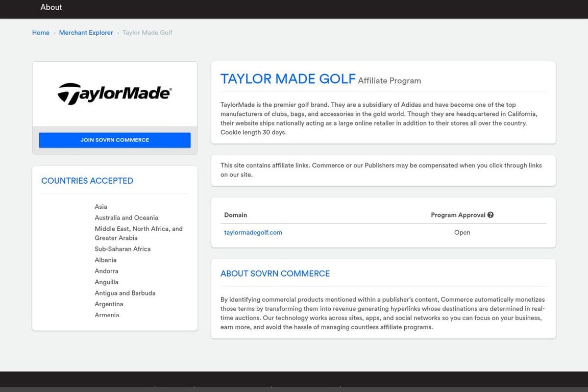Screen dimensions: 588x392
Task: Select Australia and Oceania list entry
Action: (127, 217)
